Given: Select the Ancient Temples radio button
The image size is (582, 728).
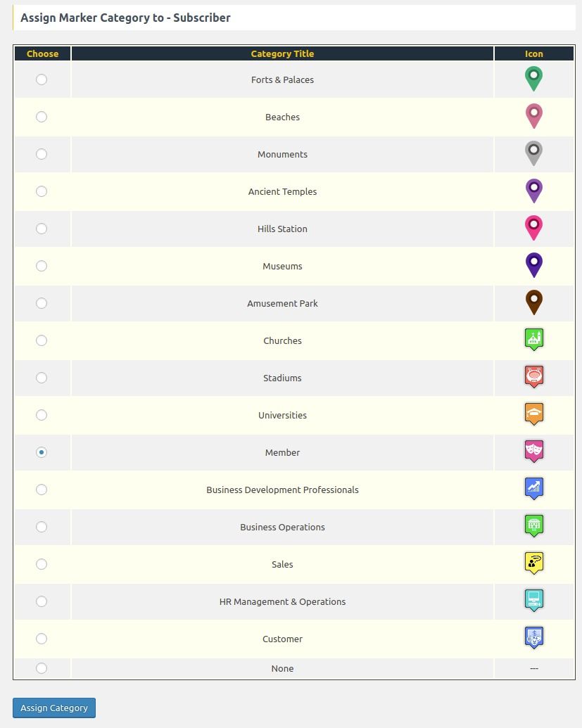Looking at the screenshot, I should point(42,191).
